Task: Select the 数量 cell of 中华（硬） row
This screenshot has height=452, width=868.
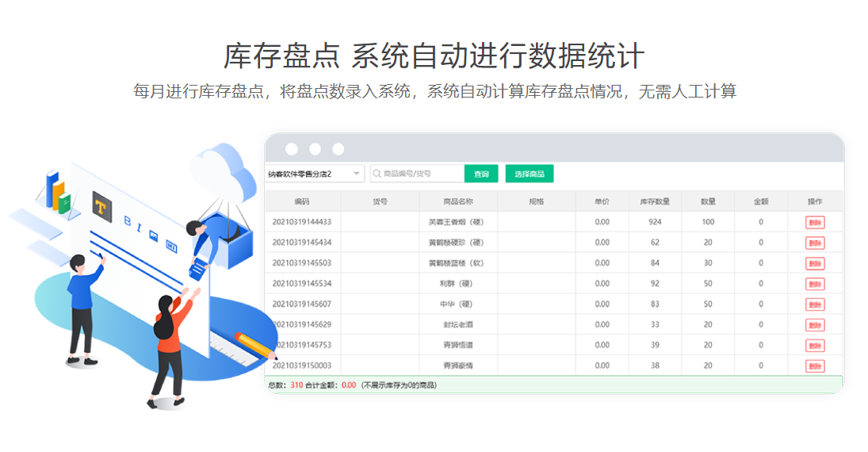Action: [x=708, y=305]
